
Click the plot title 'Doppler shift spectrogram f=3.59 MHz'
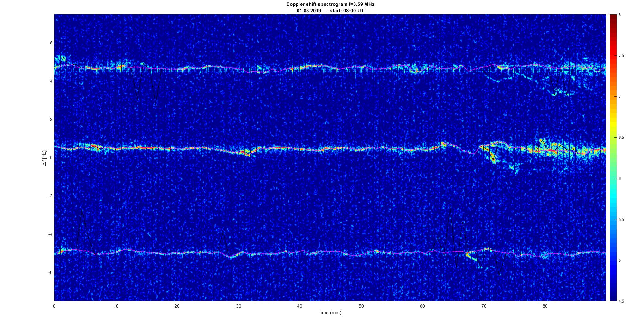tap(330, 4)
